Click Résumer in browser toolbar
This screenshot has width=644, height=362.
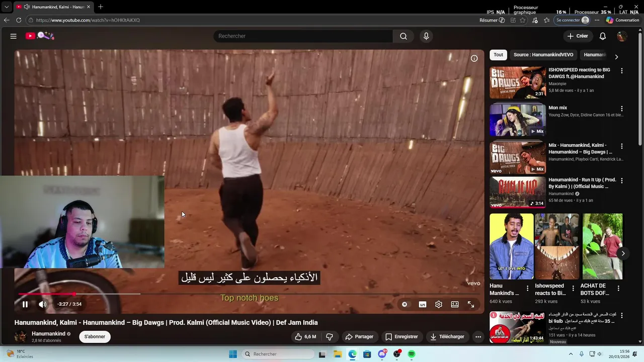[x=492, y=20]
